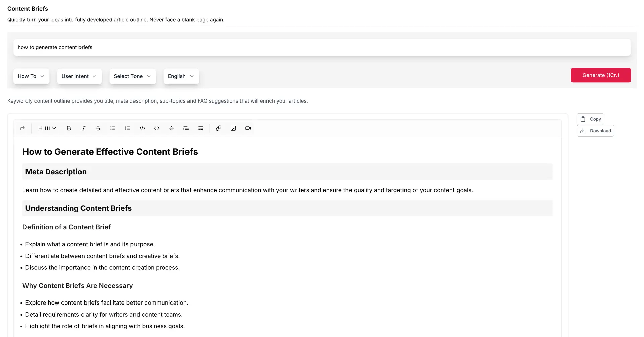Toggle italic text formatting
The image size is (644, 337).
tap(84, 128)
